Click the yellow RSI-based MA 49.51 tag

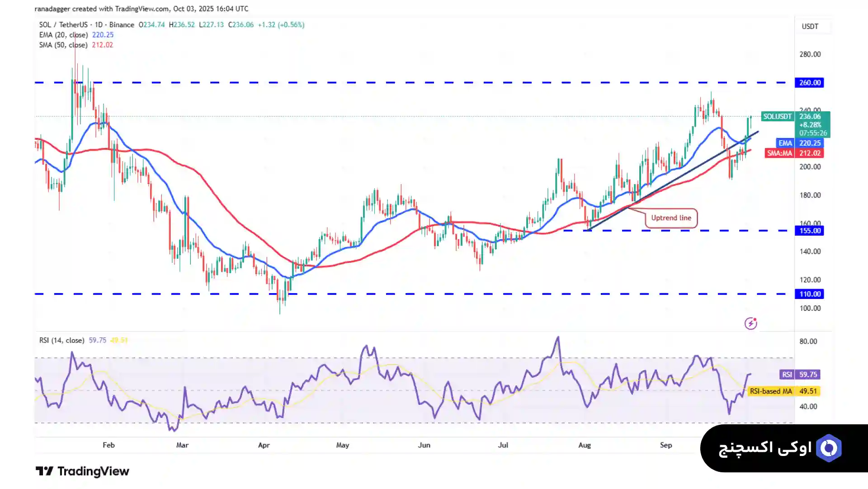pos(784,391)
